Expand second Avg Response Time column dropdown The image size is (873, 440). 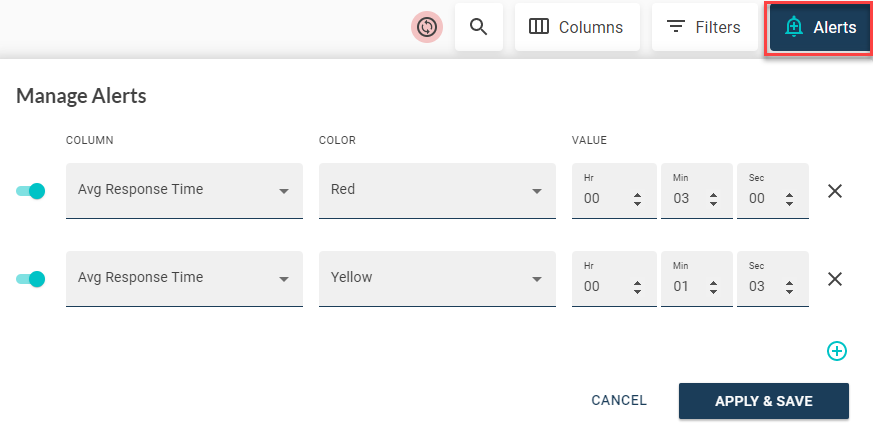[184, 278]
